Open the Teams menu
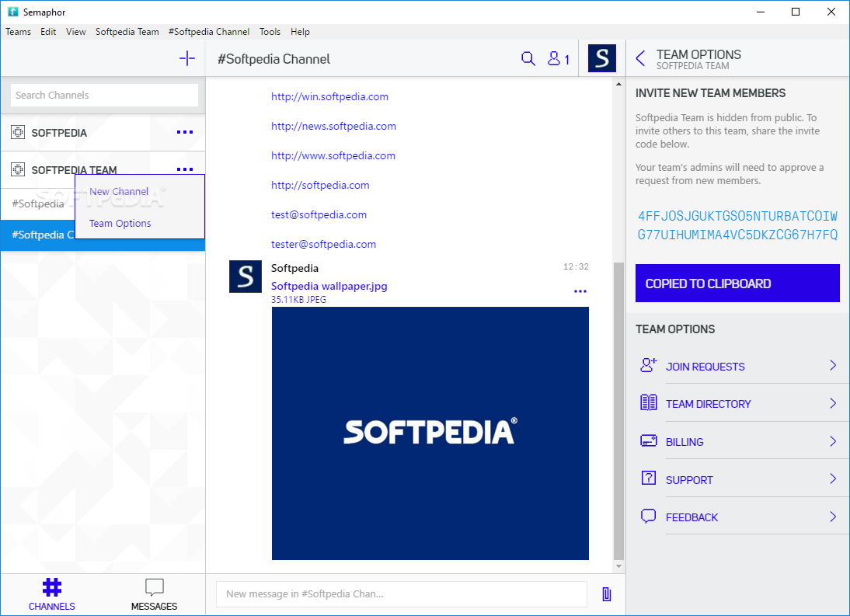Viewport: 850px width, 616px height. 18,31
